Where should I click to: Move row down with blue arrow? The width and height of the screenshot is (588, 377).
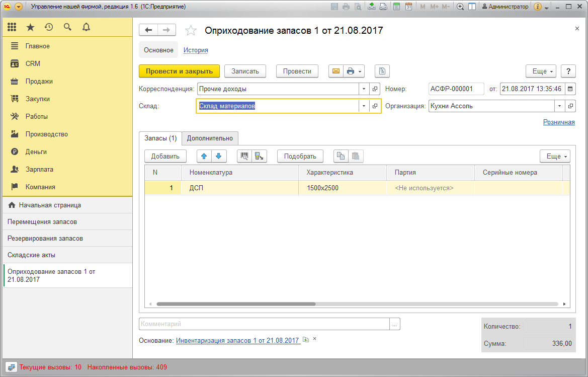coord(219,156)
